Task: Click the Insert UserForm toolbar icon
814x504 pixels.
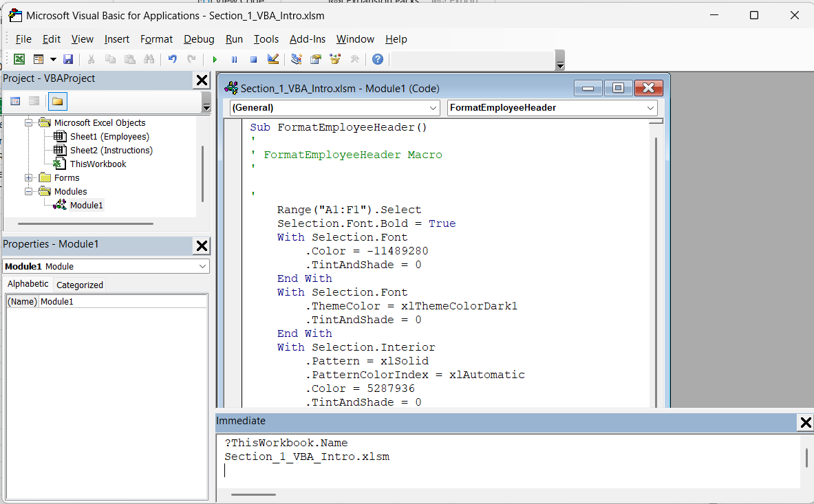Action: click(39, 59)
